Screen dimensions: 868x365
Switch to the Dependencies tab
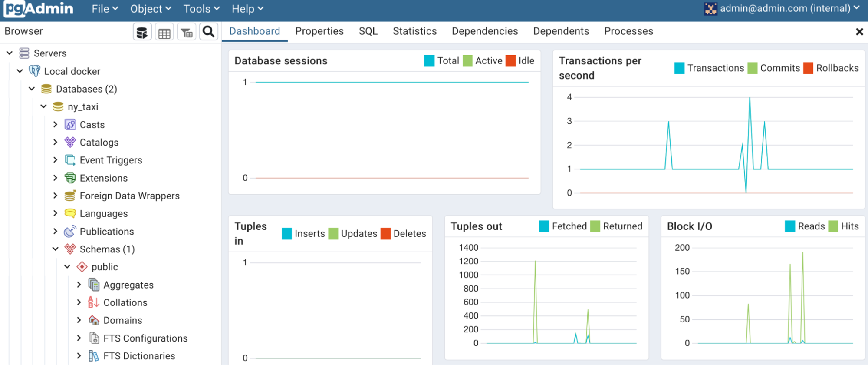[x=485, y=31]
